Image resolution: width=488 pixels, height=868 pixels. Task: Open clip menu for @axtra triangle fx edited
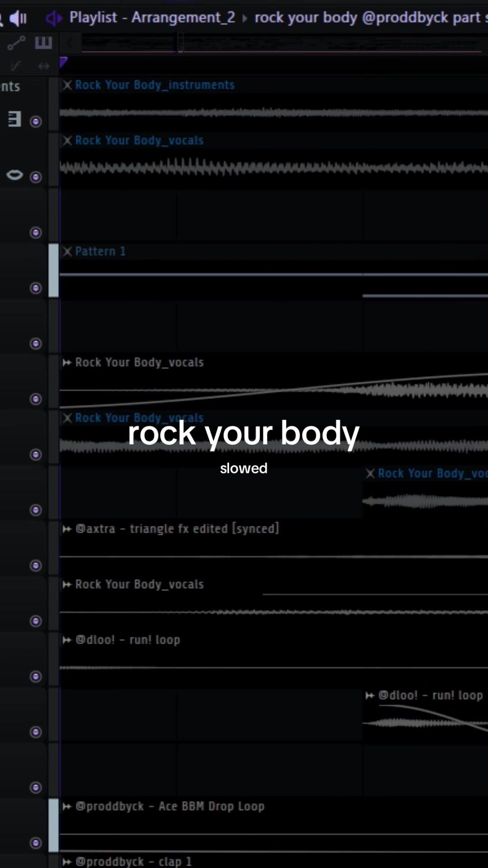(67, 529)
